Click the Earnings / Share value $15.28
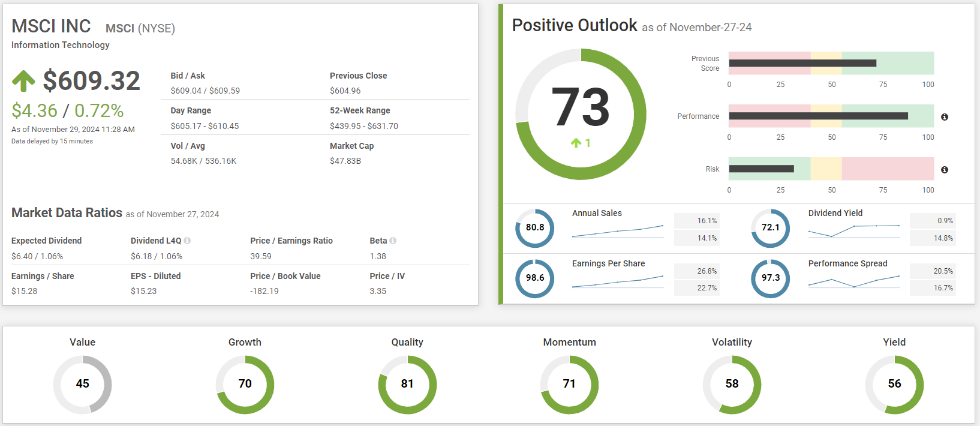The width and height of the screenshot is (980, 426). click(25, 291)
